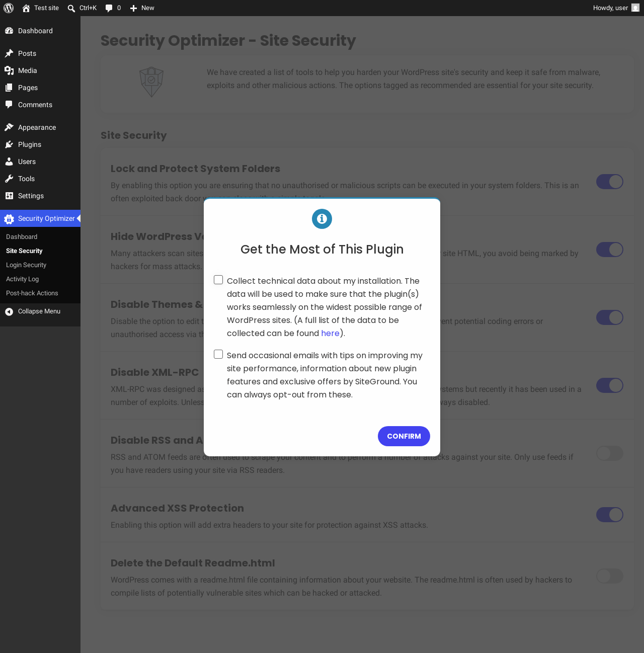Open the Media menu

click(40, 70)
